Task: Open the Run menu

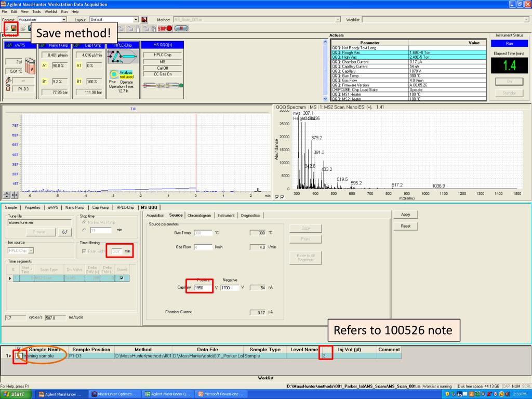Action: [64, 11]
